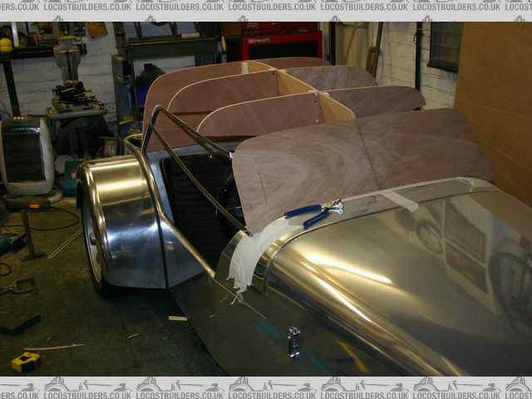Click the masking tape on the bonnet's top right
Viewport: 532px width, 399px height.
coord(399,198)
